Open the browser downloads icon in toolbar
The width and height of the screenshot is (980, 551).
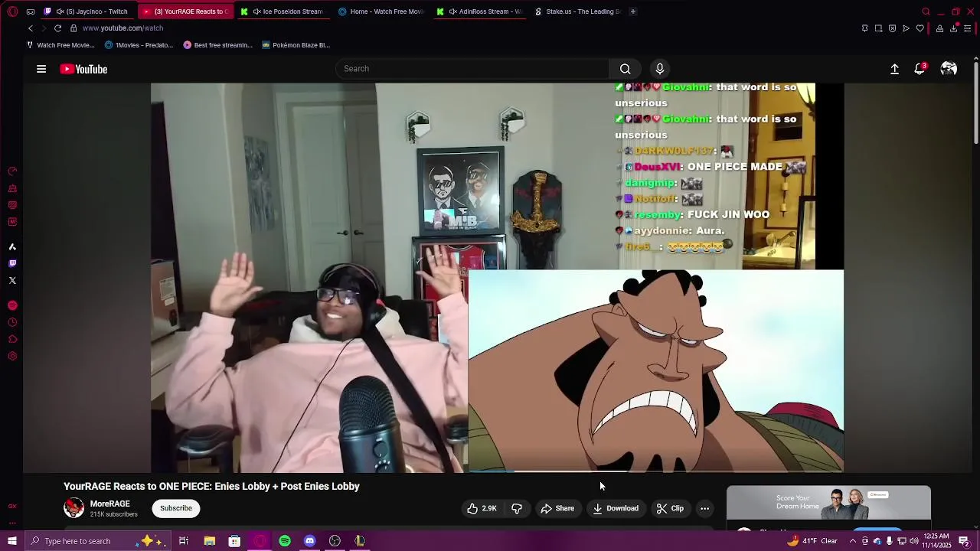(x=953, y=28)
